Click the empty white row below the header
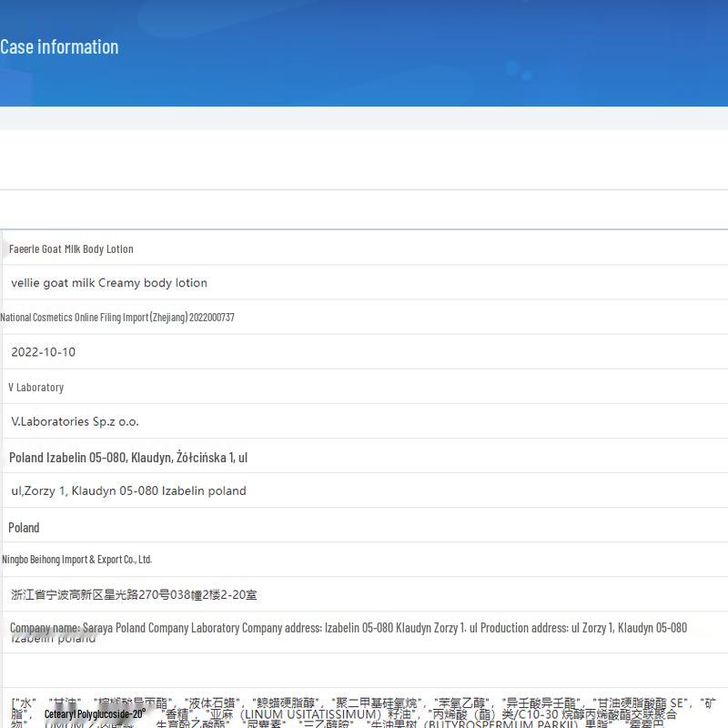Viewport: 728px width, 728px height. point(364,159)
